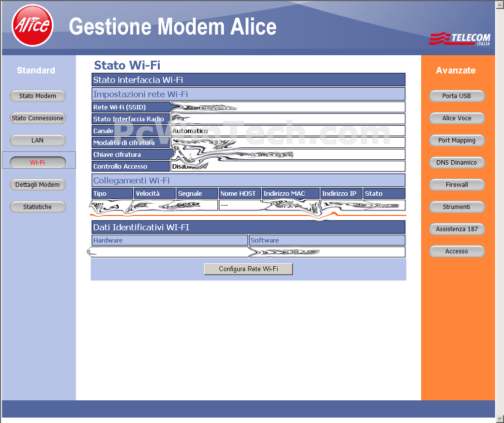Click the Modalità di cifratura label
The image size is (504, 423).
[124, 142]
